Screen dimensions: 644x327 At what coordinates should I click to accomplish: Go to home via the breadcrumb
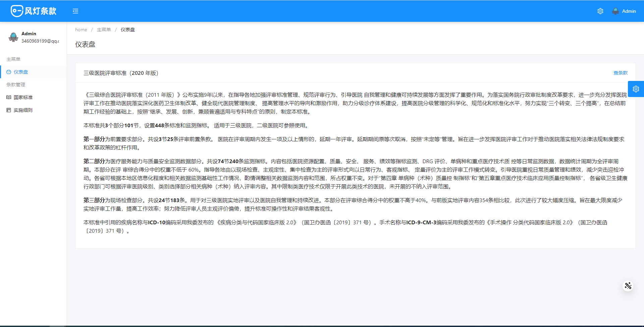tap(81, 30)
